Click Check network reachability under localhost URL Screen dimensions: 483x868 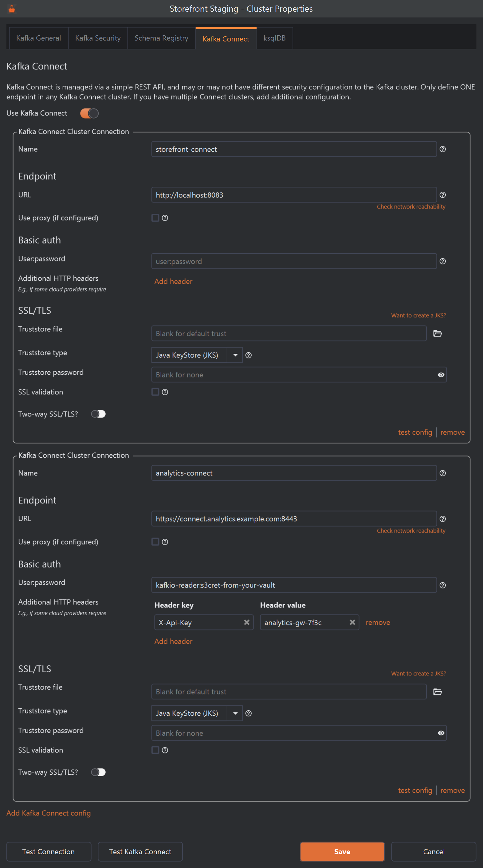click(x=411, y=206)
